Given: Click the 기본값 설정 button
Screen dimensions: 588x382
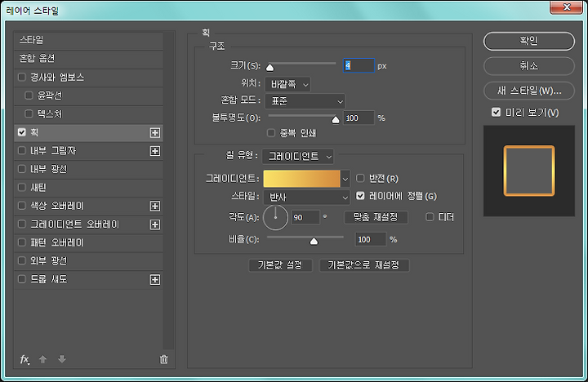Looking at the screenshot, I should (x=280, y=265).
